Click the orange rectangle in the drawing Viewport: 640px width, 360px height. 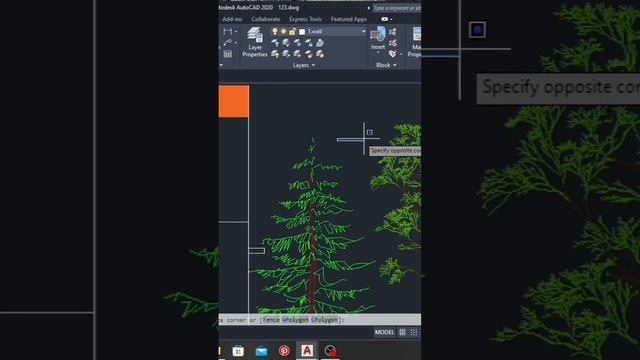[x=233, y=101]
